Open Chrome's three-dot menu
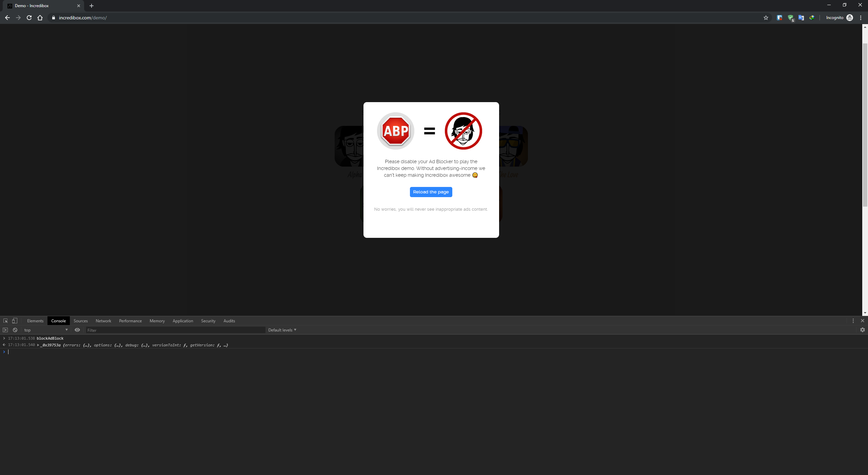Screen dimensions: 868x475 861,18
